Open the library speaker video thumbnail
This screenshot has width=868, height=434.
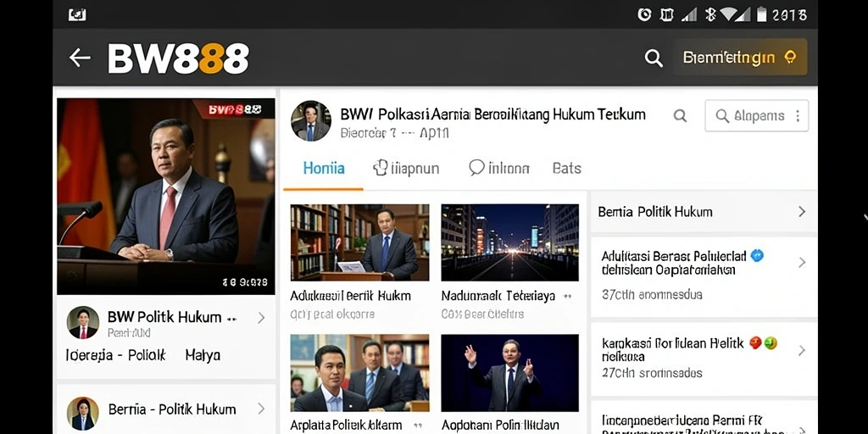pyautogui.click(x=359, y=242)
